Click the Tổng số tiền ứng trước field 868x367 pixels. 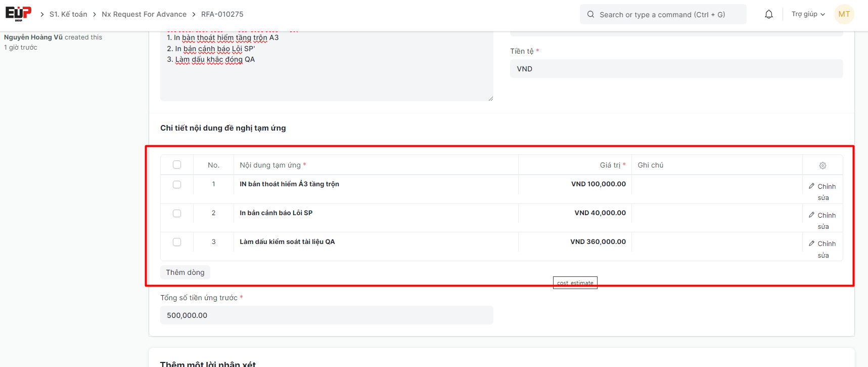pos(327,315)
